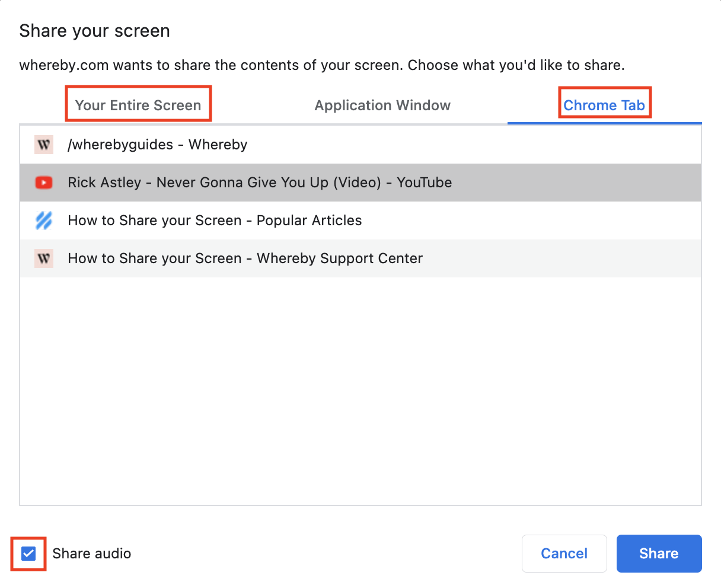The image size is (721, 588).
Task: Click the Whereby favicon beside /wherebyguides
Action: [44, 145]
